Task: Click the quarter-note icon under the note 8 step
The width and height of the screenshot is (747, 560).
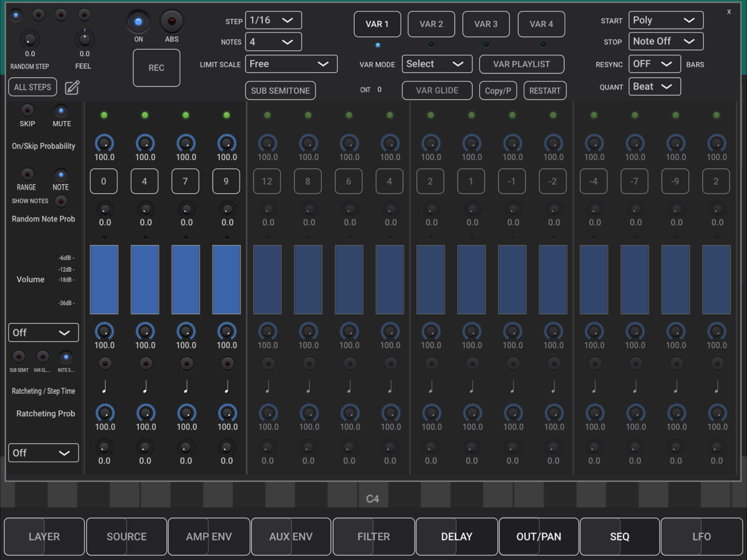Action: pyautogui.click(x=309, y=386)
